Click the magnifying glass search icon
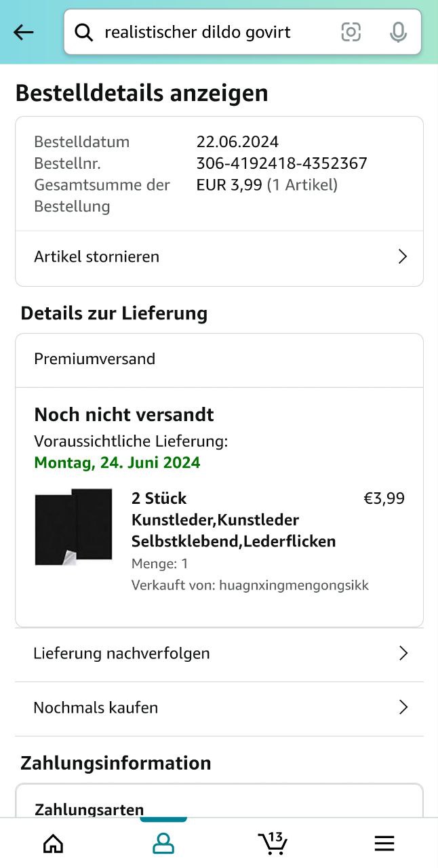The height and width of the screenshot is (868, 438). (x=83, y=32)
